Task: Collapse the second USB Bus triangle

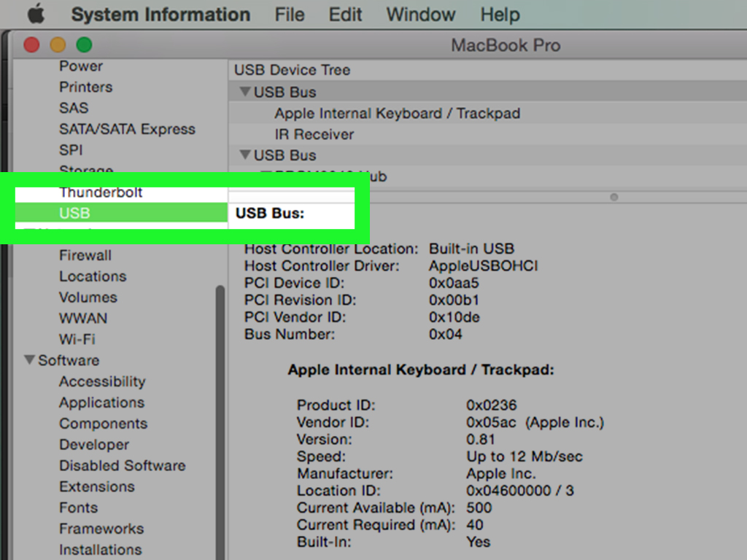Action: coord(245,155)
